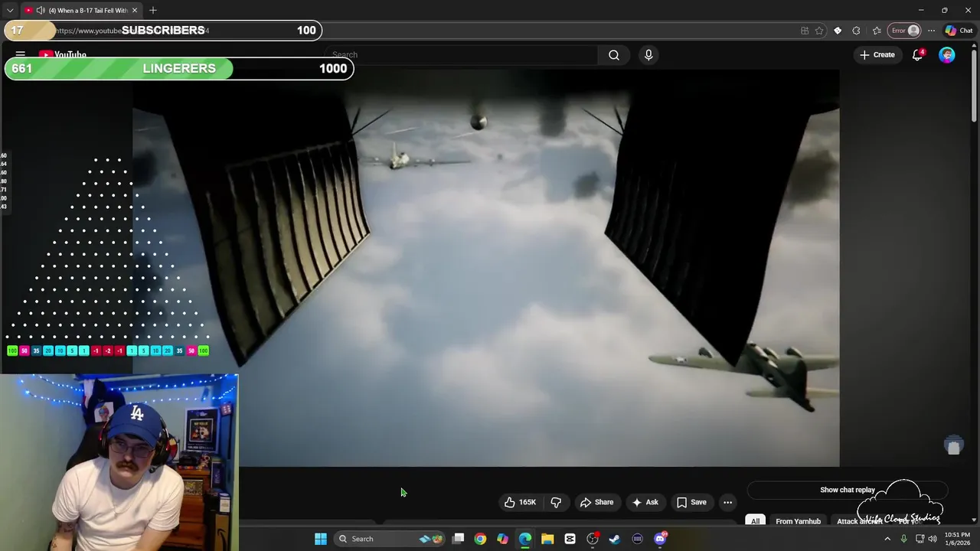The image size is (980, 551).
Task: Open File Explorer from taskbar
Action: 547,539
